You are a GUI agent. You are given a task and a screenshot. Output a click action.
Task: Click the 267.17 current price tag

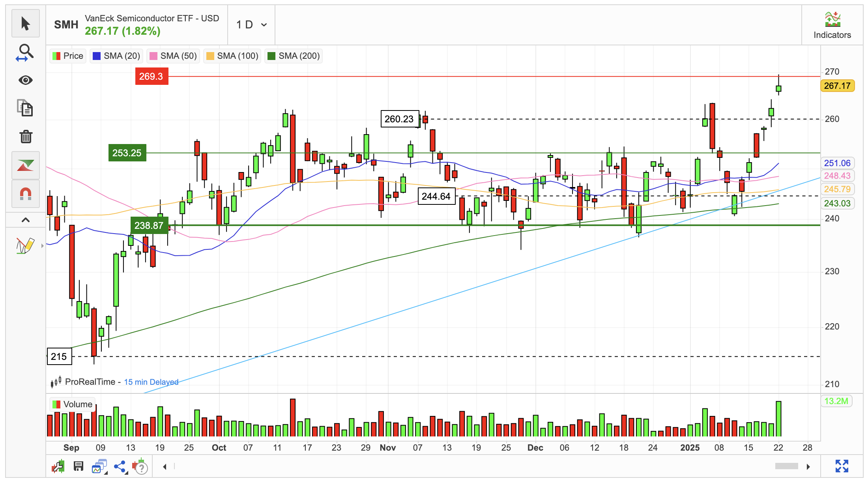click(837, 86)
